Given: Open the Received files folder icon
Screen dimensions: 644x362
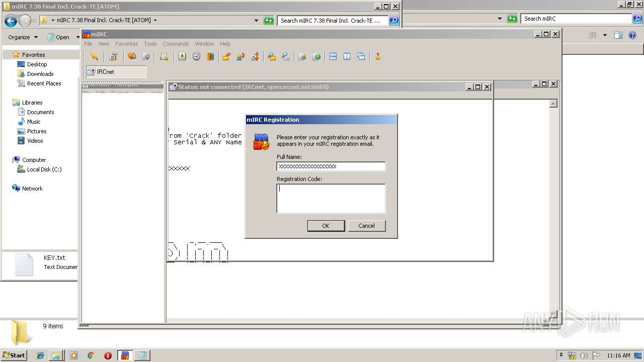Looking at the screenshot, I should pyautogui.click(x=272, y=56).
